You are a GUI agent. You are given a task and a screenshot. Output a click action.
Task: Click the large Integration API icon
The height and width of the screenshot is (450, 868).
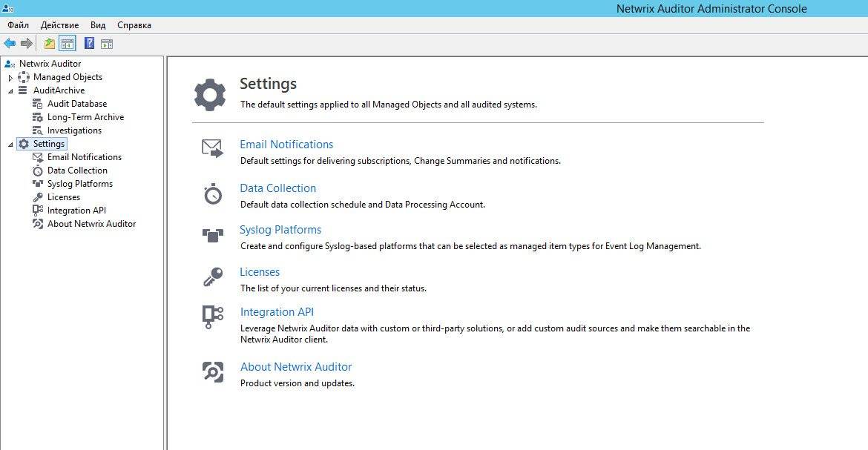click(x=213, y=317)
